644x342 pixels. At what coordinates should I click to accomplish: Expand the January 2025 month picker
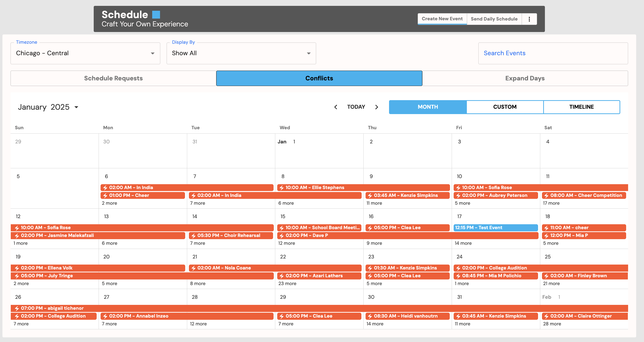pyautogui.click(x=48, y=107)
